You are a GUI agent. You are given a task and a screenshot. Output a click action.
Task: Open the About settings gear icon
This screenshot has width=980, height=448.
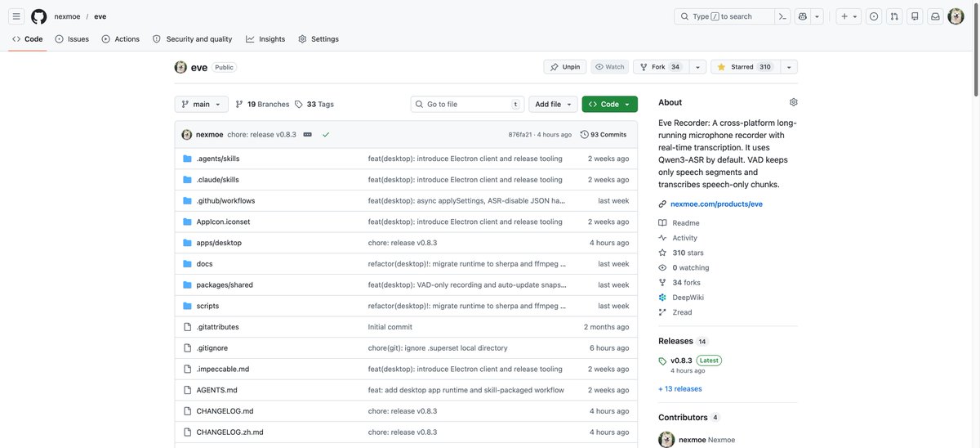(x=793, y=102)
